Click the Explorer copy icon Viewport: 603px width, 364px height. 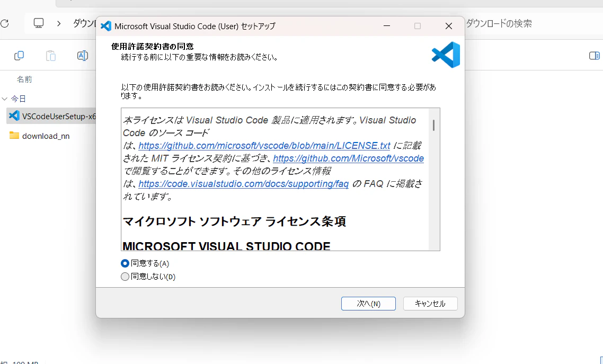tap(19, 56)
